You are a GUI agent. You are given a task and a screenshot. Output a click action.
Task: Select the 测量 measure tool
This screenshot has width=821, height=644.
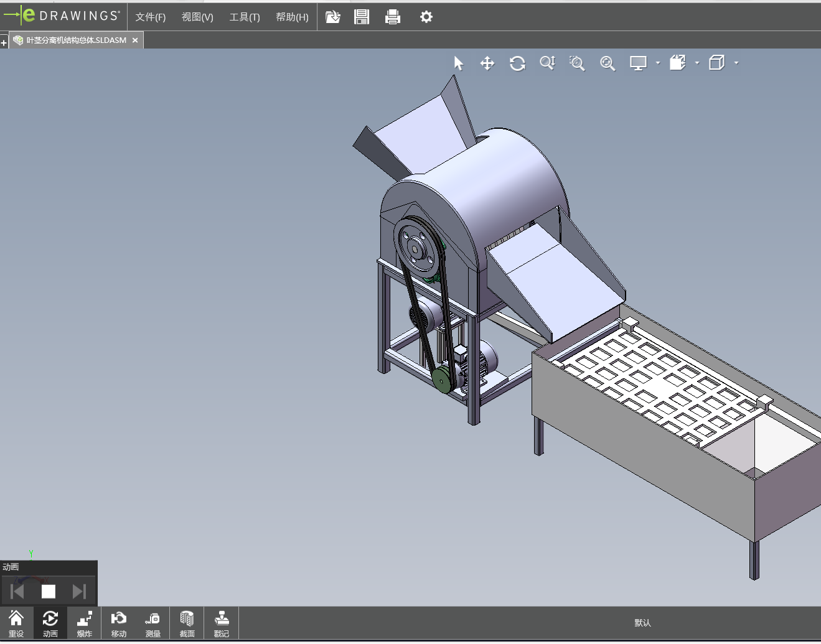click(153, 623)
